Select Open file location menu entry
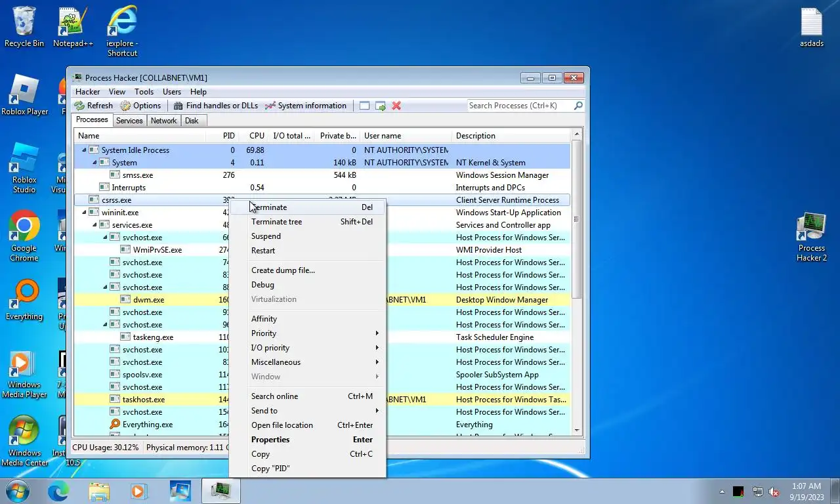Viewport: 840px width, 504px height. coord(307,425)
